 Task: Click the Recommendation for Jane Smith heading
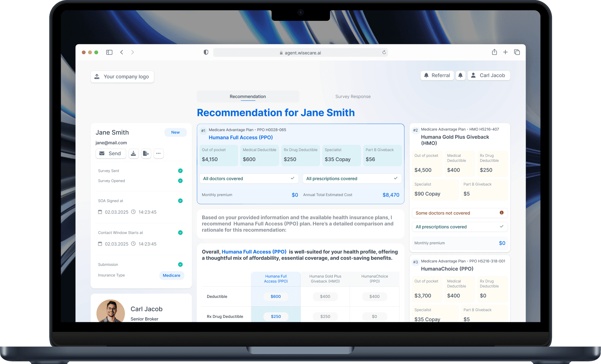(276, 113)
